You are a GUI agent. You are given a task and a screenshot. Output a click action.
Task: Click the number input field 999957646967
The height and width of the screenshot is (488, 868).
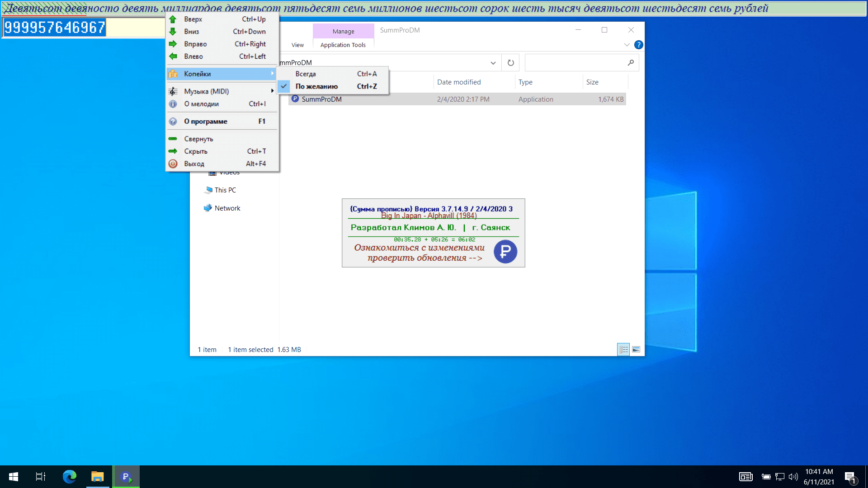54,28
